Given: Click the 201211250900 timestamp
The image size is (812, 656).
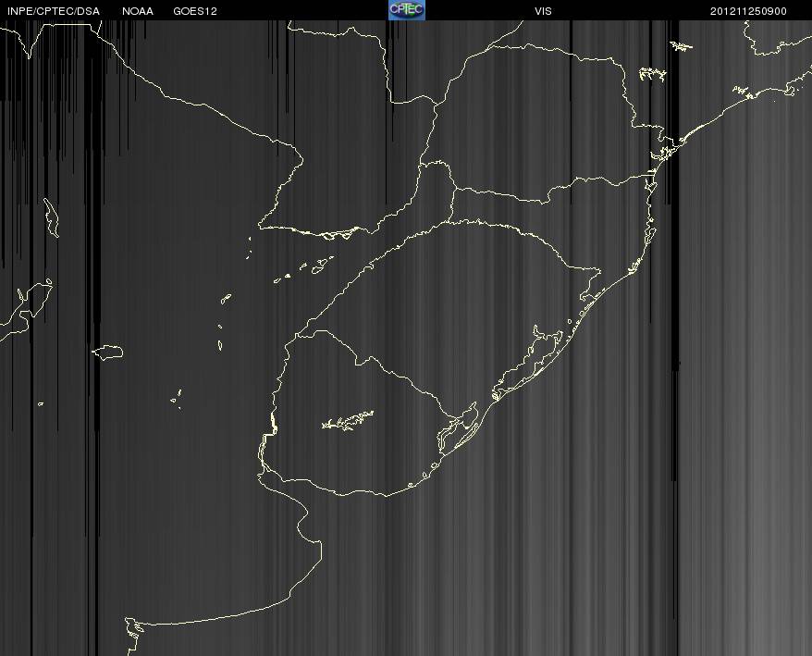Looking at the screenshot, I should [x=748, y=11].
